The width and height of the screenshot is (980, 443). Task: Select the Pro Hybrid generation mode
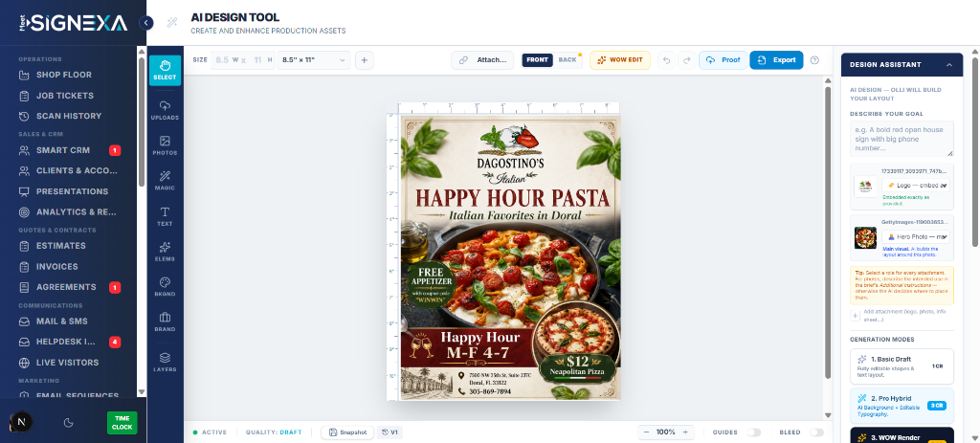[902, 405]
